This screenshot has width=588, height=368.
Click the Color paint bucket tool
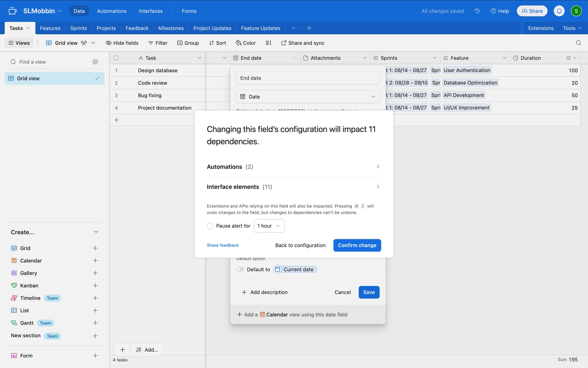coord(245,43)
